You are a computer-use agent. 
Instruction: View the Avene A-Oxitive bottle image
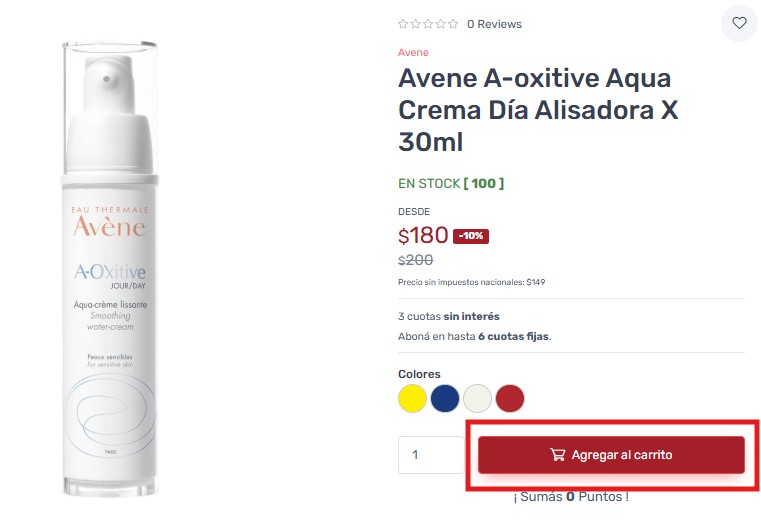coord(110,269)
